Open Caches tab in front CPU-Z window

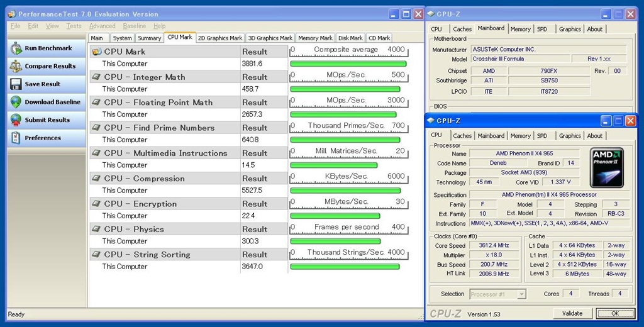[x=462, y=136]
